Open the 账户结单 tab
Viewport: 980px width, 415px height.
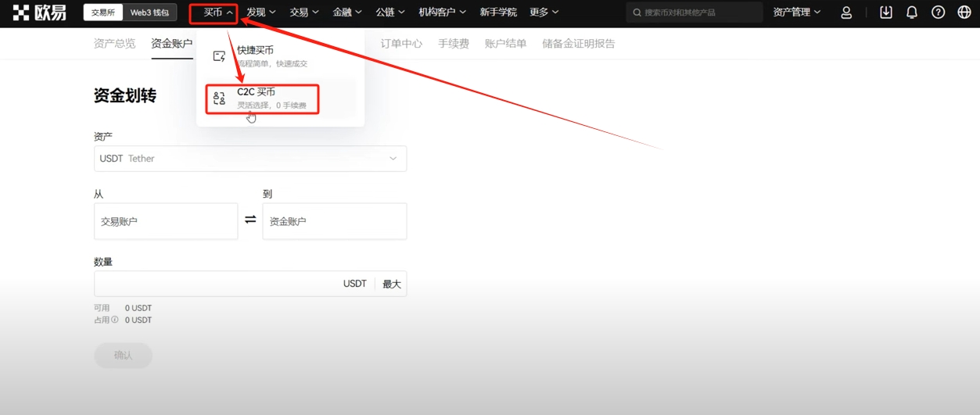[505, 44]
